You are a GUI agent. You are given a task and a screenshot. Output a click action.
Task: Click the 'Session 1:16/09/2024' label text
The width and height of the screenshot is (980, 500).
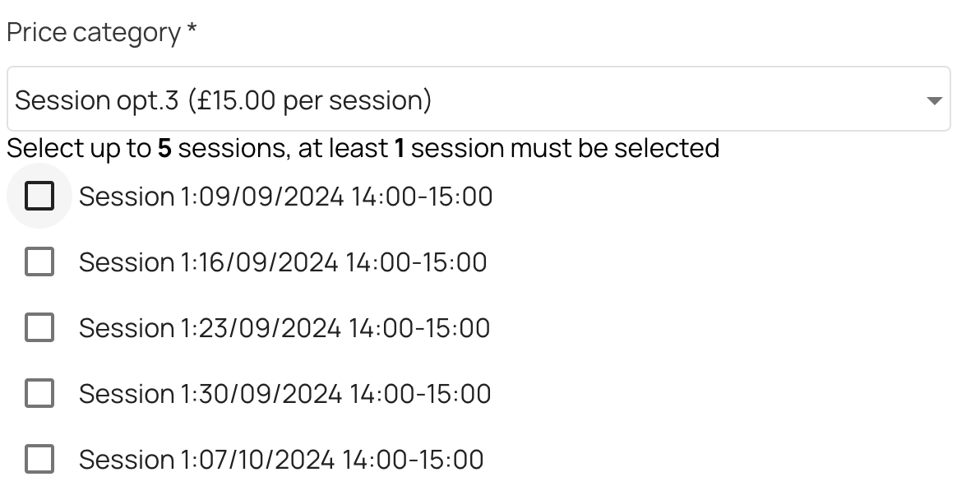coord(208,262)
